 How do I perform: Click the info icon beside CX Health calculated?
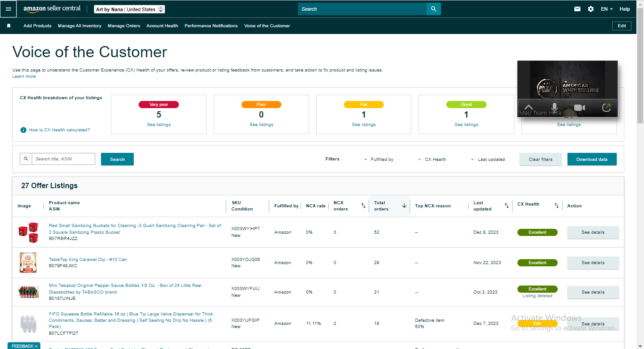[x=23, y=130]
